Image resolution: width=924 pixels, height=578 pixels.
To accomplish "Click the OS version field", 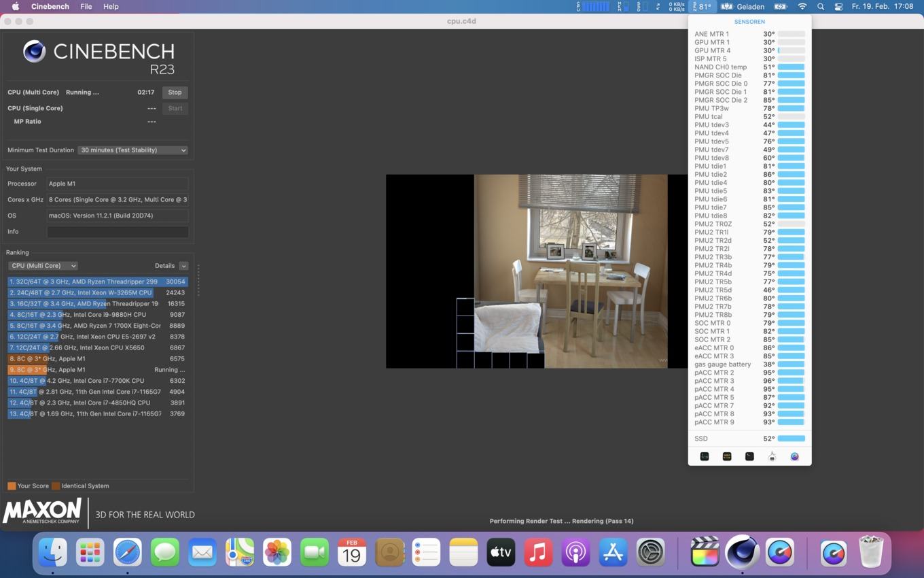I will 118,216.
